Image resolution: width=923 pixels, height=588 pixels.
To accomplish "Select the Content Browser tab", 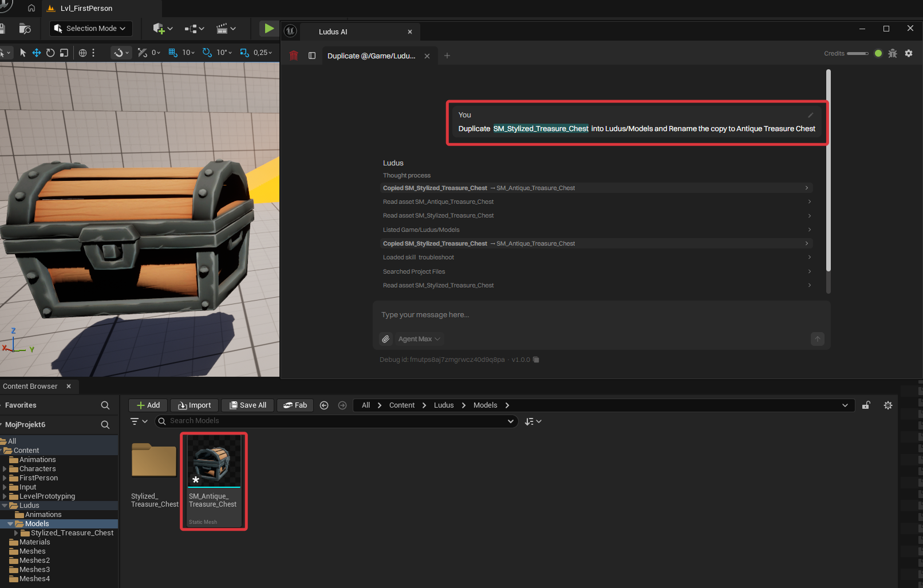I will (30, 386).
